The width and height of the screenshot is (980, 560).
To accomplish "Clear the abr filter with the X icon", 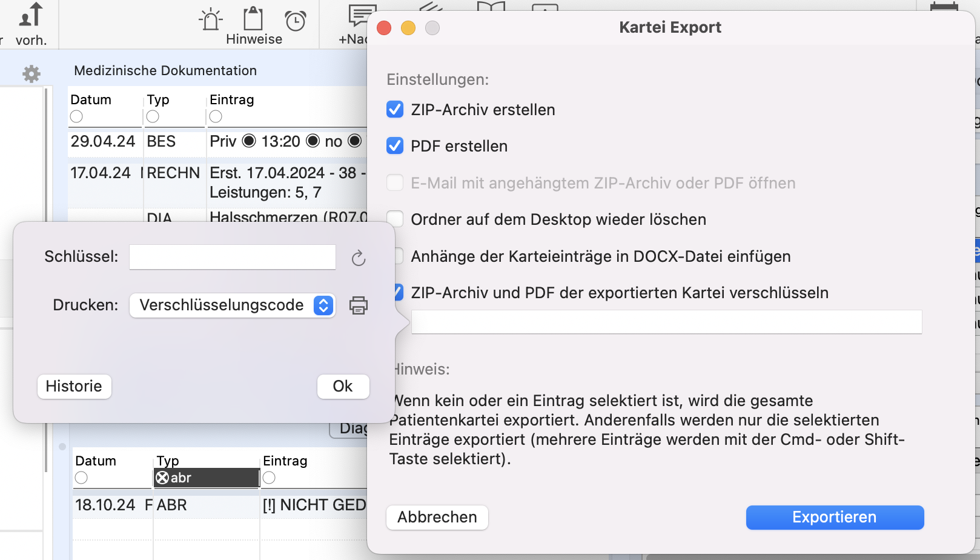I will point(162,478).
